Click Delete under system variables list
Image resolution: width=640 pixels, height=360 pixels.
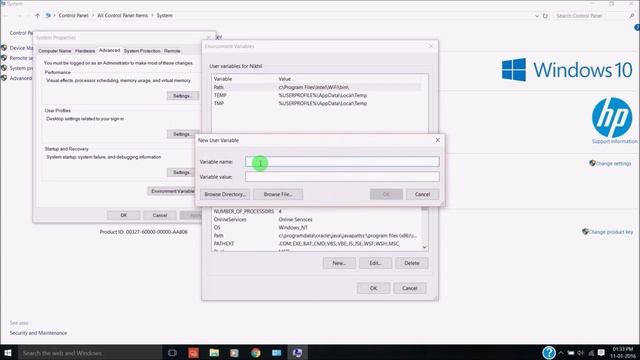(x=412, y=263)
